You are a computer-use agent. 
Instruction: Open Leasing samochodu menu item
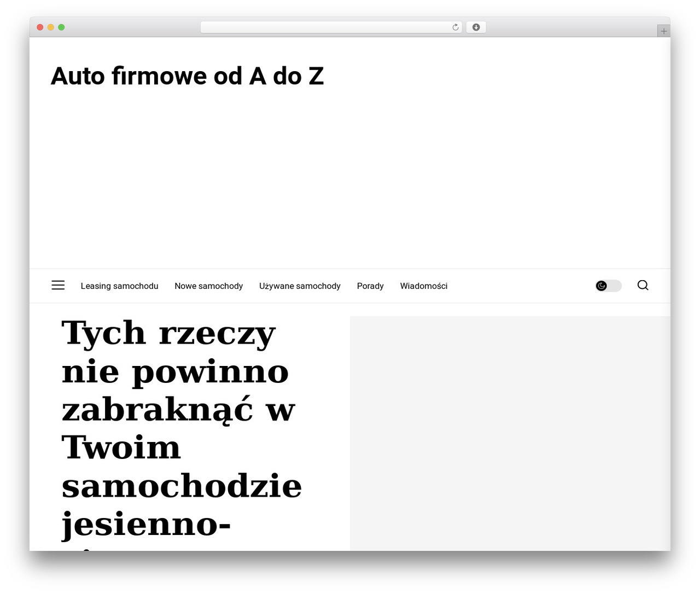click(119, 286)
